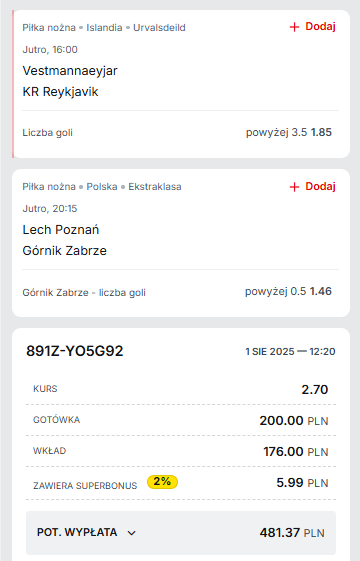360x561 pixels.
Task: Open the KR Reykjavik team name
Action: [60, 92]
